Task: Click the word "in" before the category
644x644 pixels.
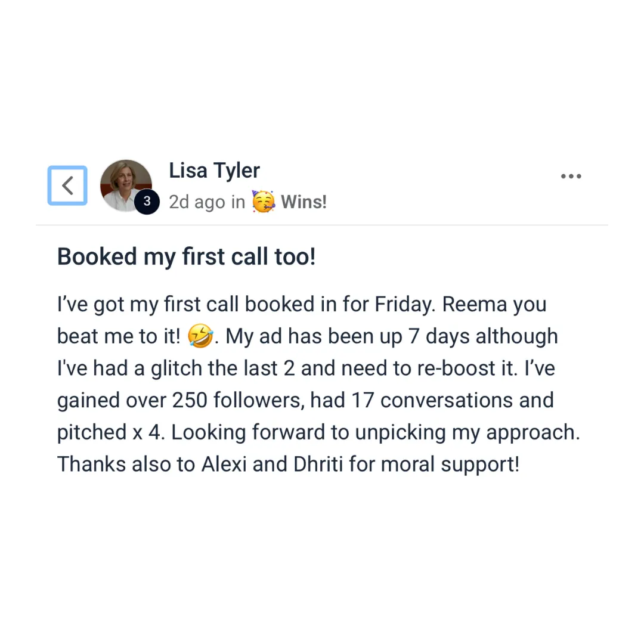Action: click(238, 202)
